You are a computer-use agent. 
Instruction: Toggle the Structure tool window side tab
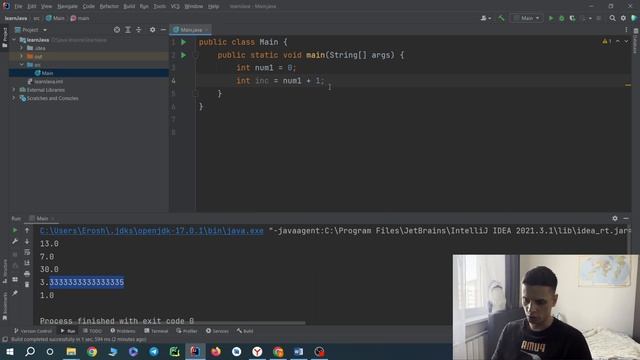point(4,271)
